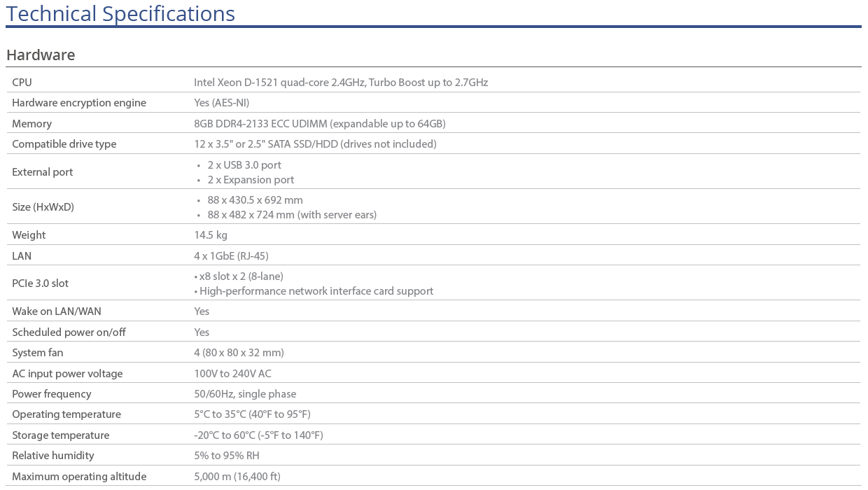Viewport: 868px width, 490px height.
Task: Click the 100V to 240V AC value
Action: click(232, 374)
